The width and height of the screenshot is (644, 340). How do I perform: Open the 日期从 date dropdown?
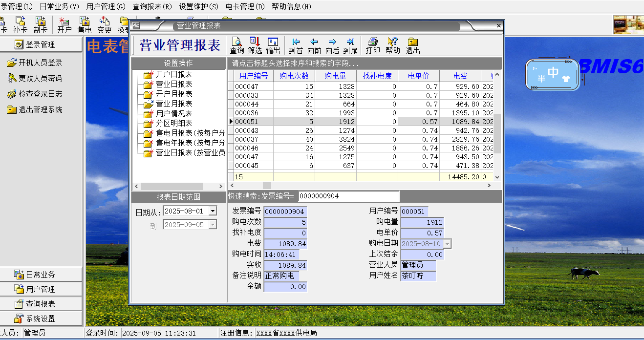click(x=213, y=211)
